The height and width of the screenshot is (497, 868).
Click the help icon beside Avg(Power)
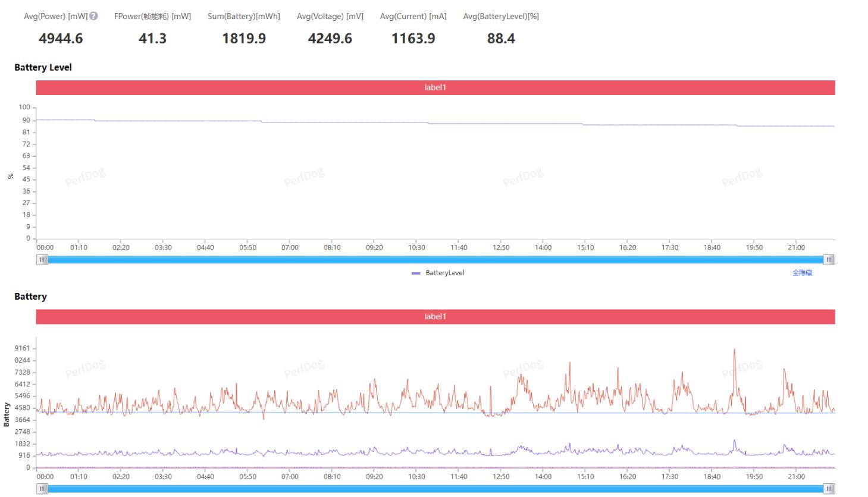(93, 16)
